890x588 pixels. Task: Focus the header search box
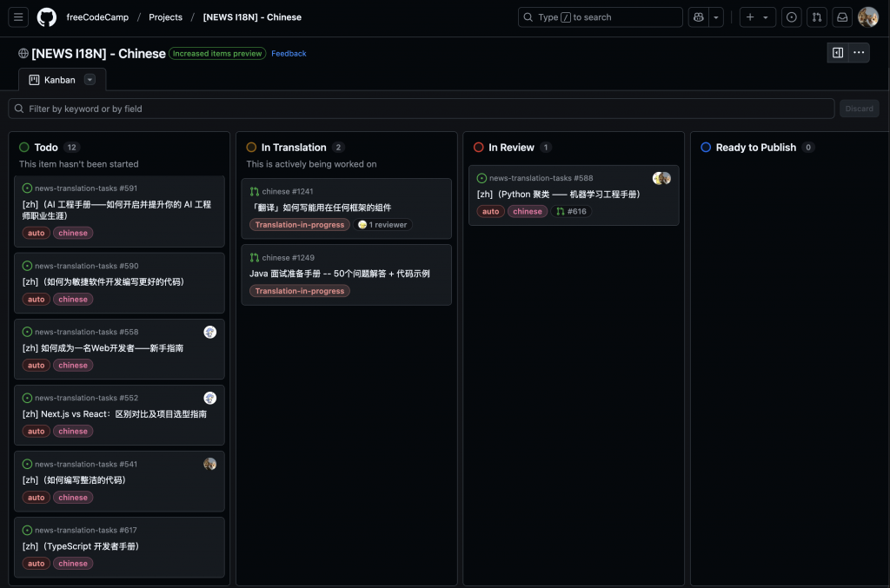(600, 17)
